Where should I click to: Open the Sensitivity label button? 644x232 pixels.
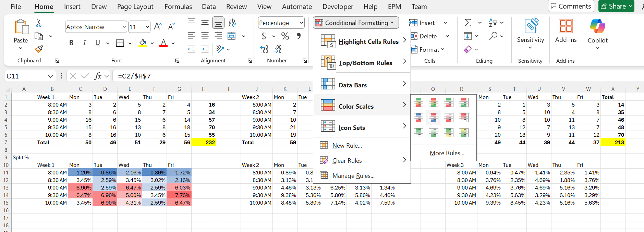(531, 34)
